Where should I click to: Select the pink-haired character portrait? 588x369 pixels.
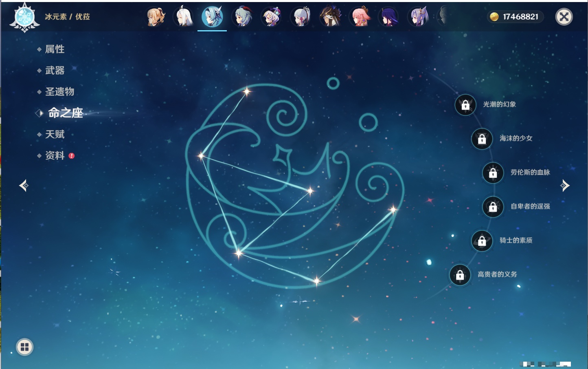(x=360, y=17)
